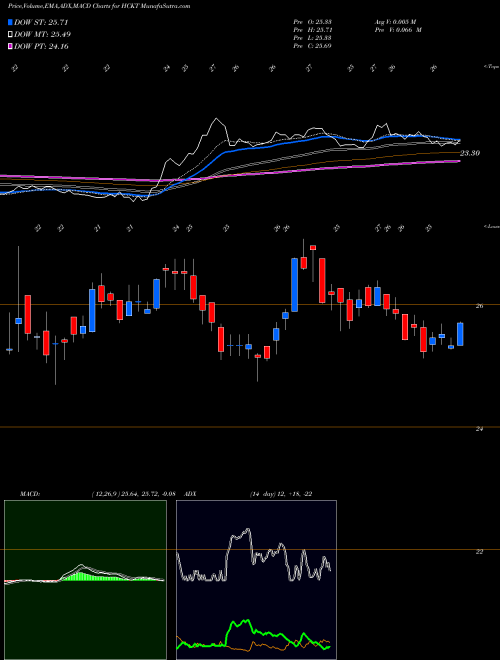
Task: Click the tallest blue candlestick in price chart
Action: [295, 285]
